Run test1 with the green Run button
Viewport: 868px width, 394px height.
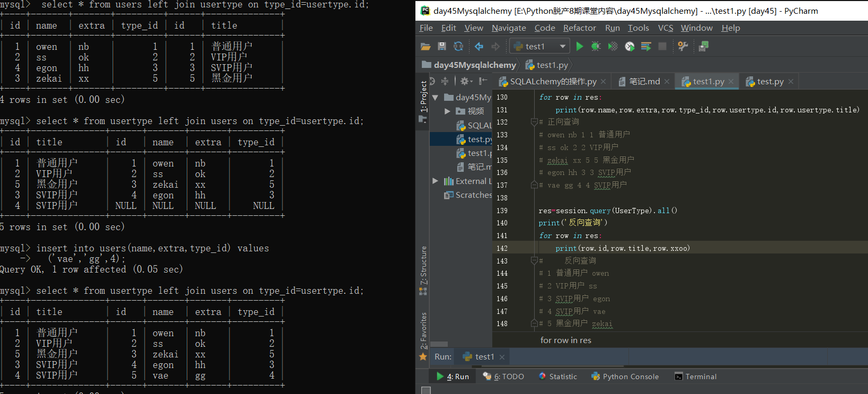tap(579, 47)
